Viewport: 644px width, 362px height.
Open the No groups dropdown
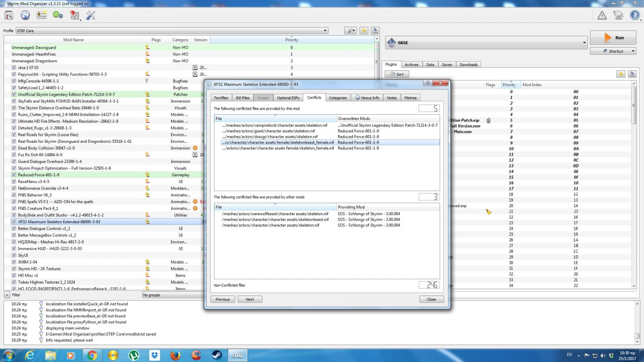pos(173,295)
